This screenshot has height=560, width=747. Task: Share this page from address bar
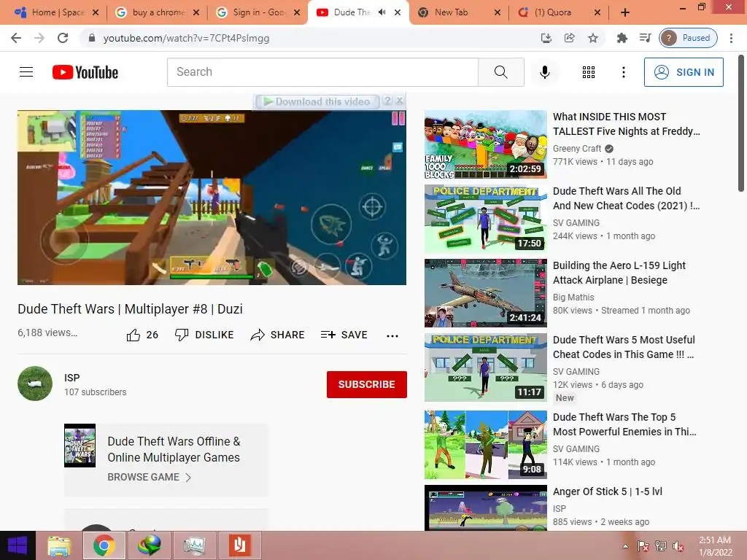pos(569,38)
